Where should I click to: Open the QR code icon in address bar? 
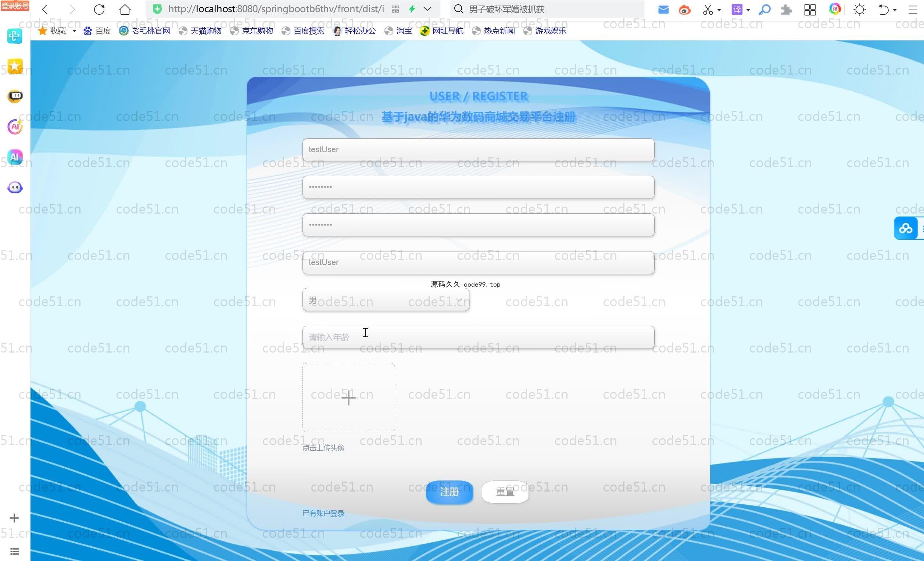coord(395,10)
